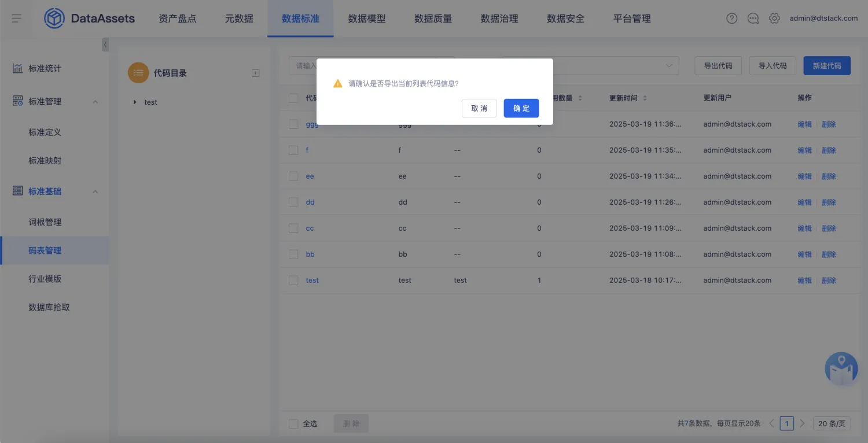Select page number 1 in pagination
This screenshot has width=868, height=443.
click(x=786, y=423)
